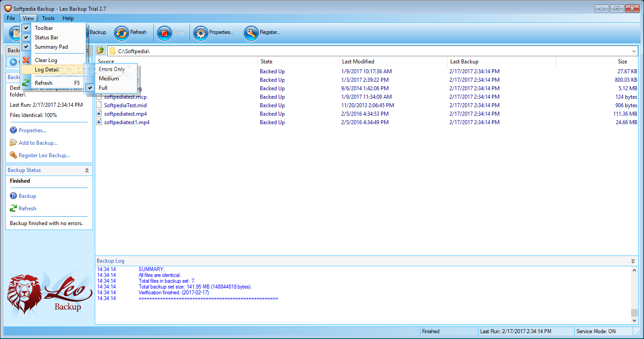Viewport: 644px width, 339px height.
Task: Click the red X Clear Log icon
Action: pos(26,60)
